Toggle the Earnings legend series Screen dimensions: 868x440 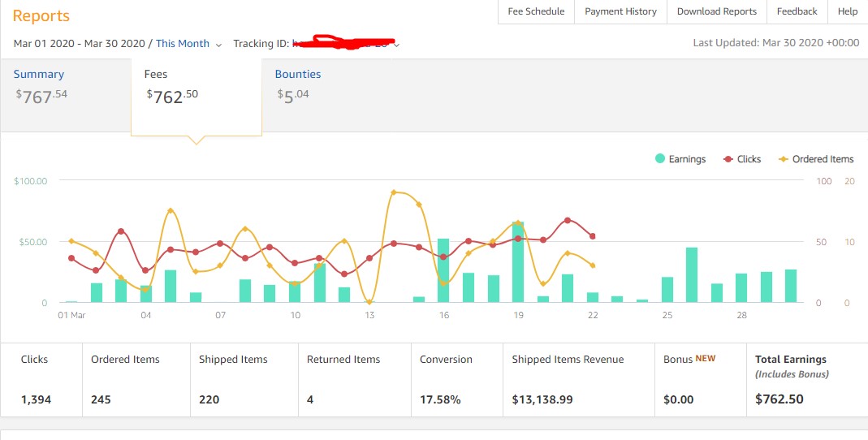(x=680, y=159)
